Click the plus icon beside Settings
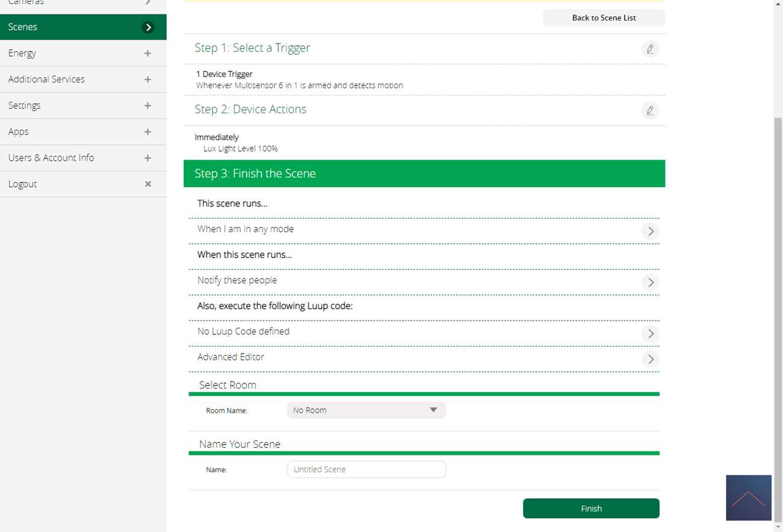783x532 pixels. tap(148, 105)
